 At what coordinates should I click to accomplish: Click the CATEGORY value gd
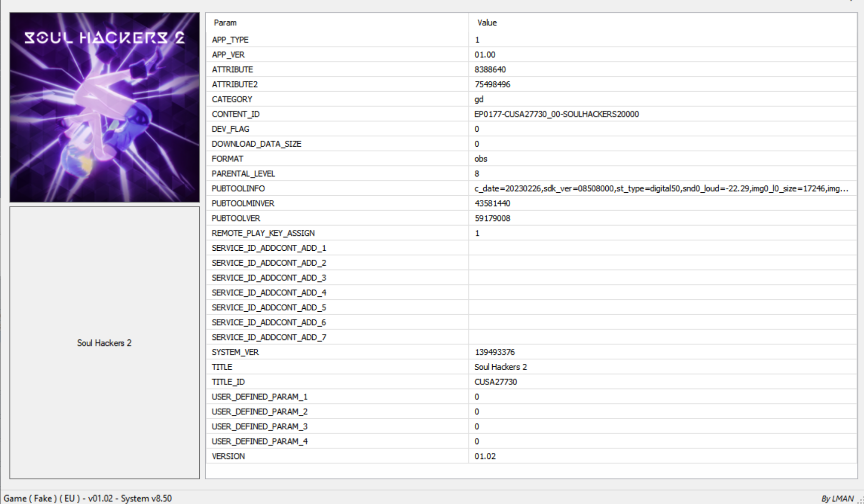click(479, 99)
